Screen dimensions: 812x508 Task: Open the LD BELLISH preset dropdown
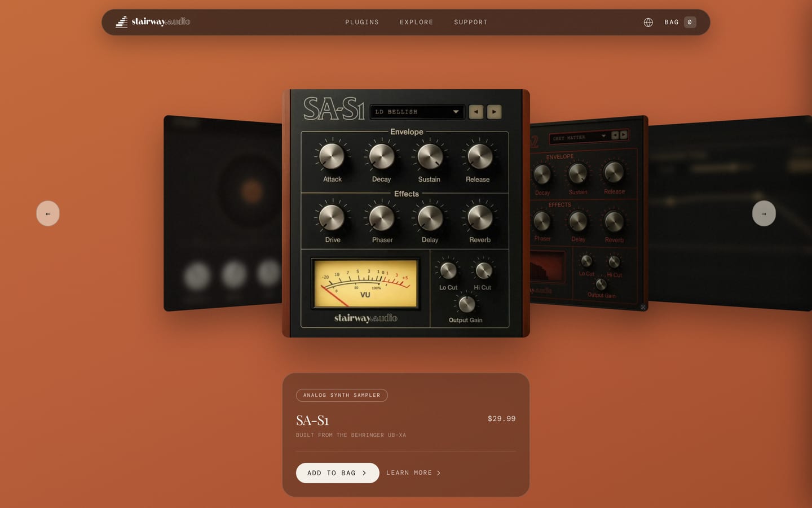[x=417, y=112]
